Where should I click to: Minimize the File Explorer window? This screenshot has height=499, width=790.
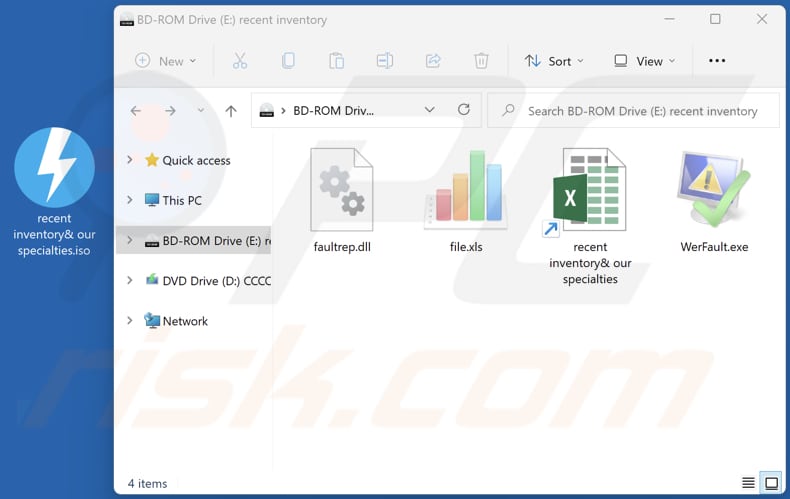pos(670,19)
